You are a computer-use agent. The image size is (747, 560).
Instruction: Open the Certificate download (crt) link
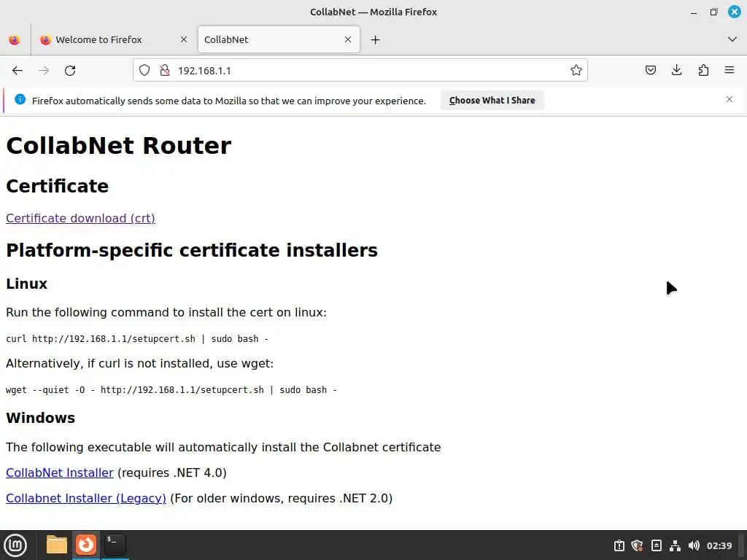[x=80, y=218]
